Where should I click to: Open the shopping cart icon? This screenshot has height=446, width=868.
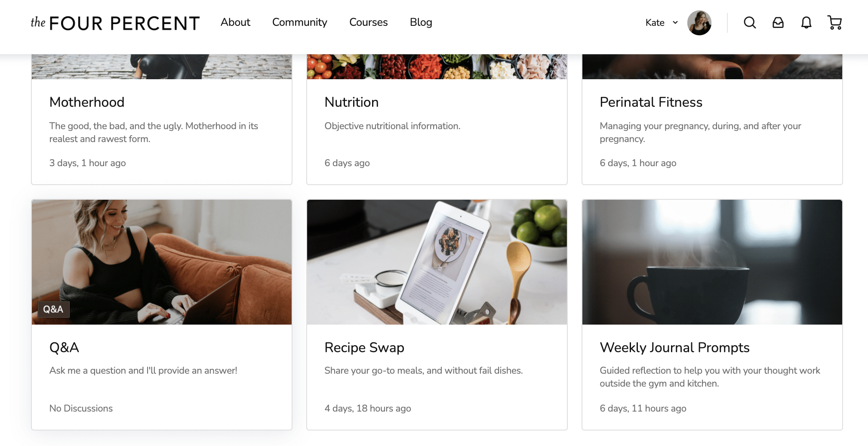(x=834, y=22)
